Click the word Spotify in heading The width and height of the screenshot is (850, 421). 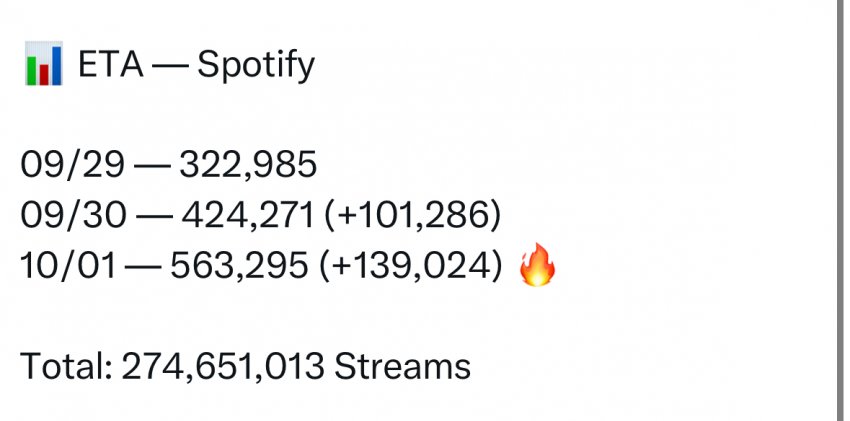click(256, 66)
